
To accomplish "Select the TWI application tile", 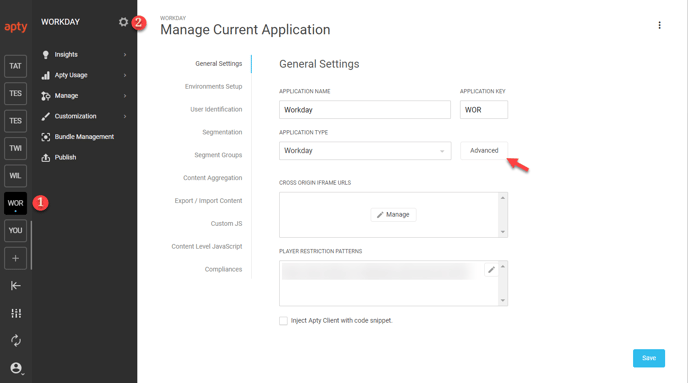I will (15, 148).
